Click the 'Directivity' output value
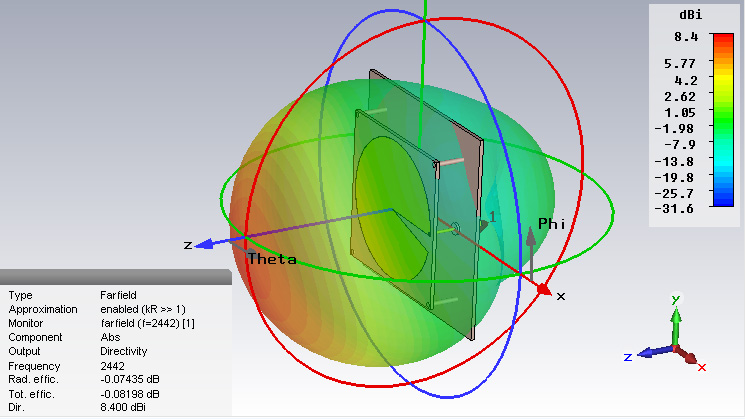The height and width of the screenshot is (419, 745). coord(124,352)
